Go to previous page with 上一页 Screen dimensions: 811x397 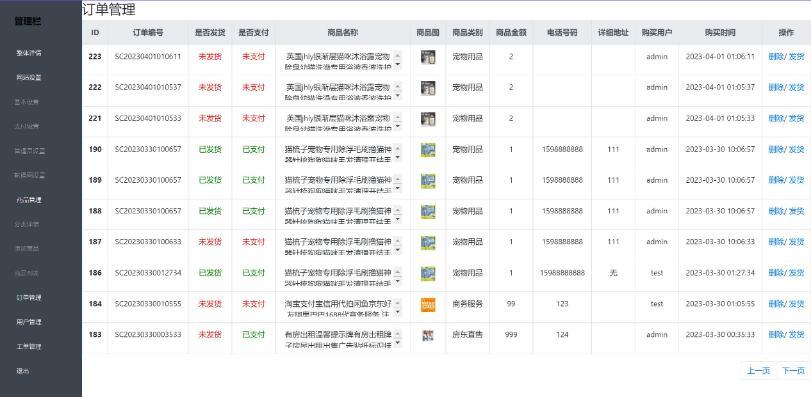pyautogui.click(x=758, y=371)
